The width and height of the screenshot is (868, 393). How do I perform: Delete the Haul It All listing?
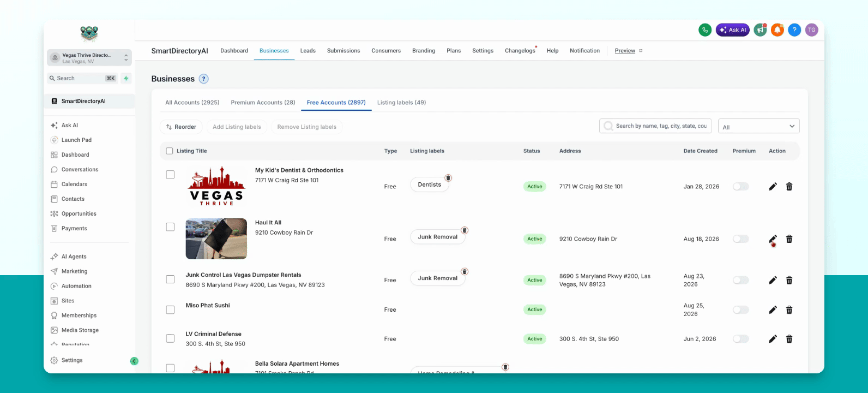pos(789,239)
